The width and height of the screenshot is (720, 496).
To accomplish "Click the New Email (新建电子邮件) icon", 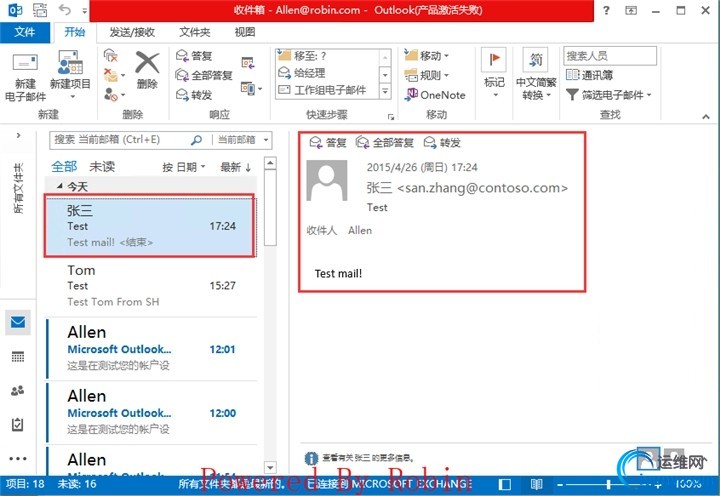I will pos(25,63).
